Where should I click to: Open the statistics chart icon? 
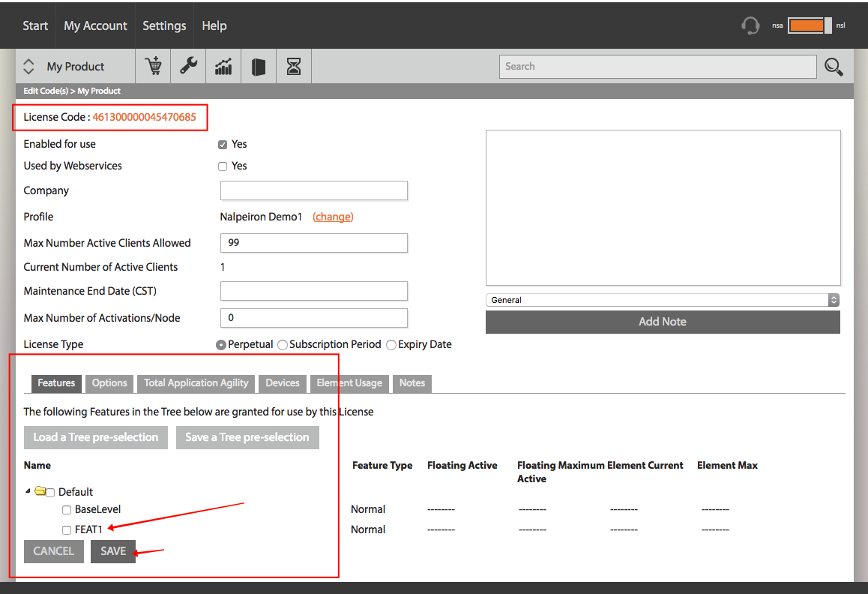coord(223,66)
